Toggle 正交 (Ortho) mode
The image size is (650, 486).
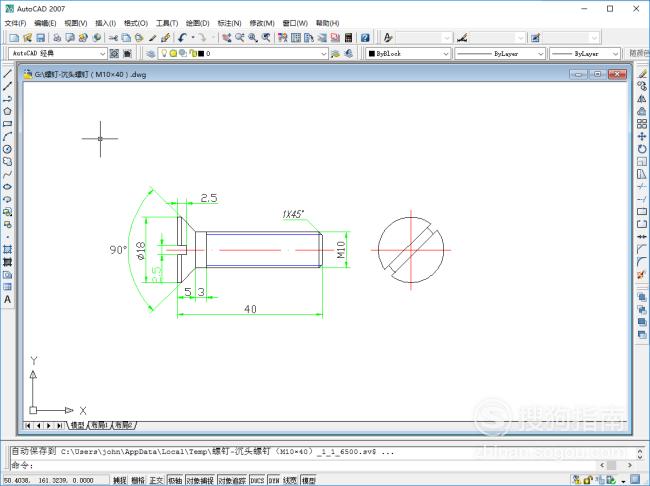click(x=156, y=480)
